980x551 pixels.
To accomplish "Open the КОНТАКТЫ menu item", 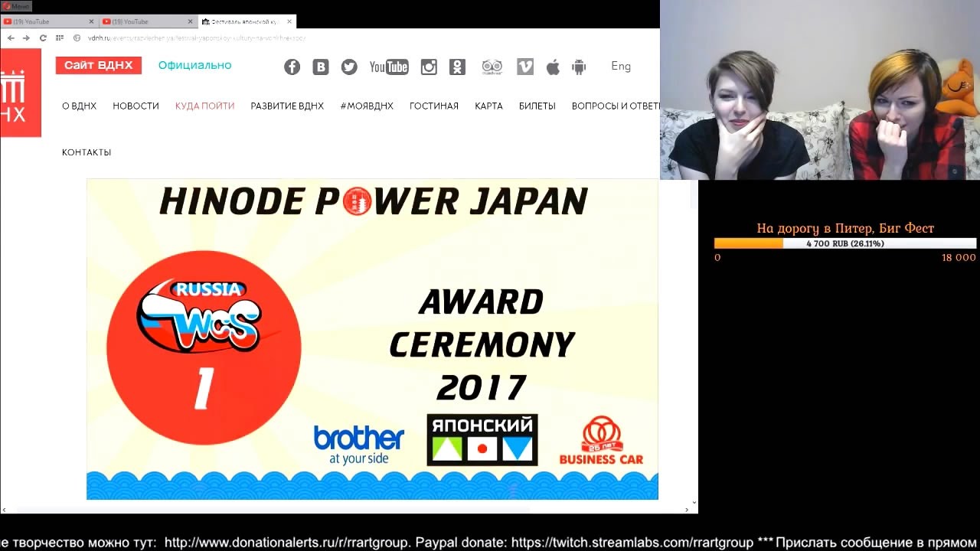I will 87,152.
